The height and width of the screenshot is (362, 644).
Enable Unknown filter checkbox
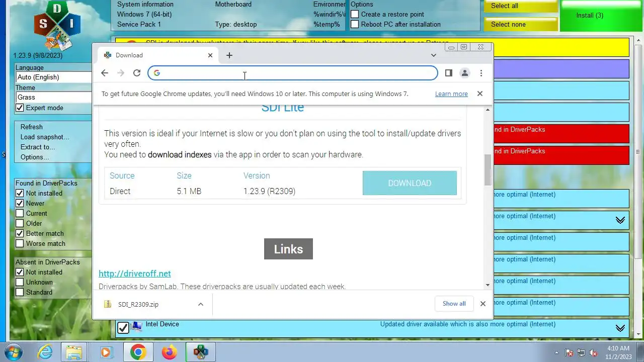point(20,282)
